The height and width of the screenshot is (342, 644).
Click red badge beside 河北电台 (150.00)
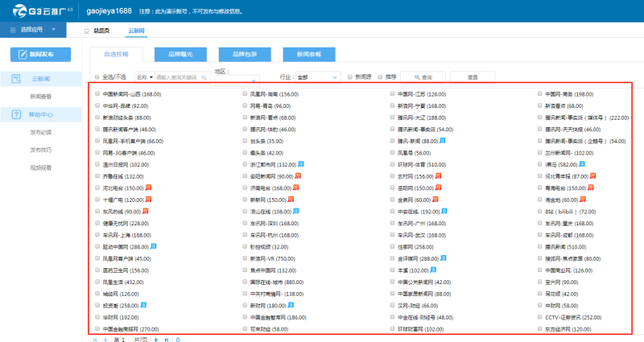[x=148, y=187]
